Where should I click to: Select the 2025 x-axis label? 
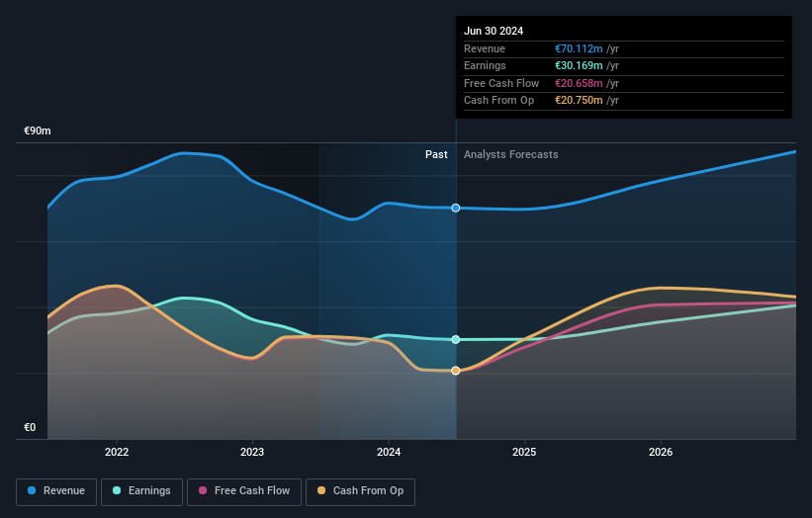[524, 452]
